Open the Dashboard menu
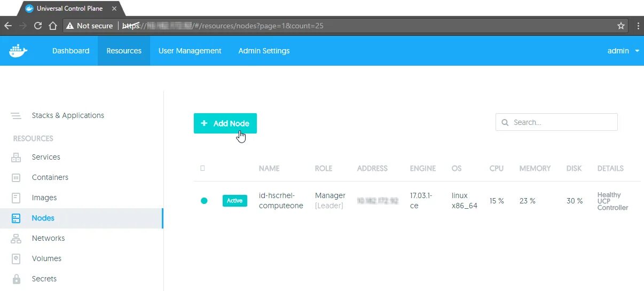 coord(71,51)
